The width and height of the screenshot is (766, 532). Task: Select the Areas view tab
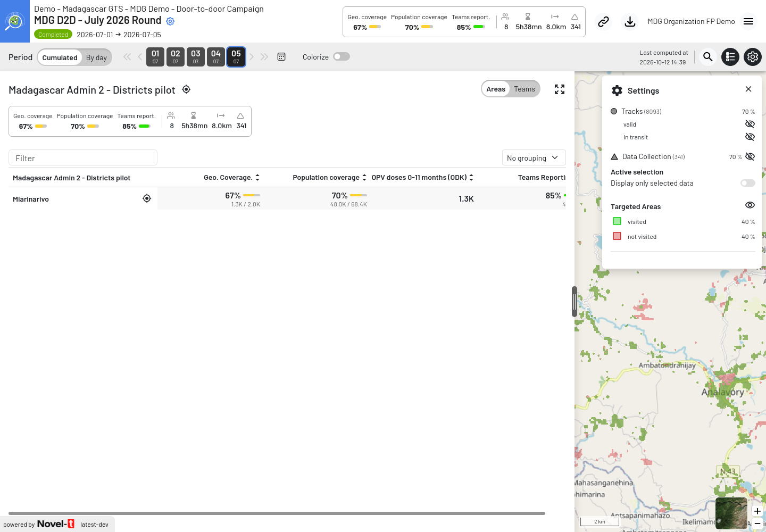[x=496, y=89]
